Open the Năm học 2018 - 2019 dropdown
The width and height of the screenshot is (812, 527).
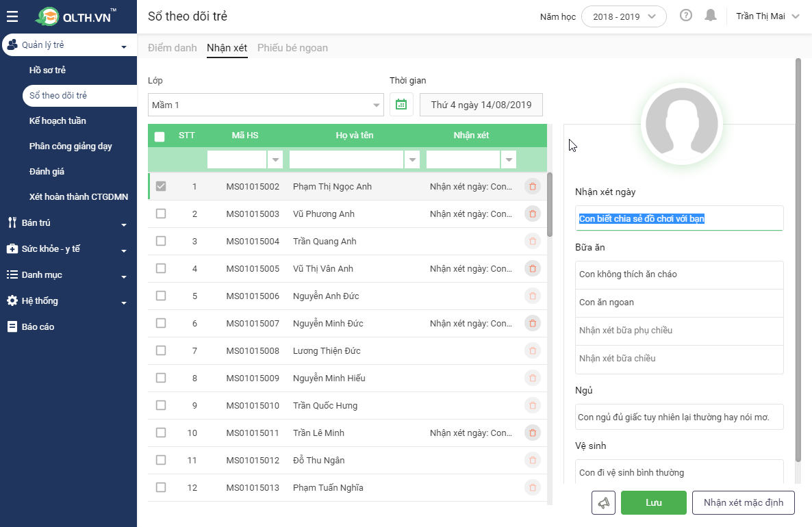click(624, 16)
